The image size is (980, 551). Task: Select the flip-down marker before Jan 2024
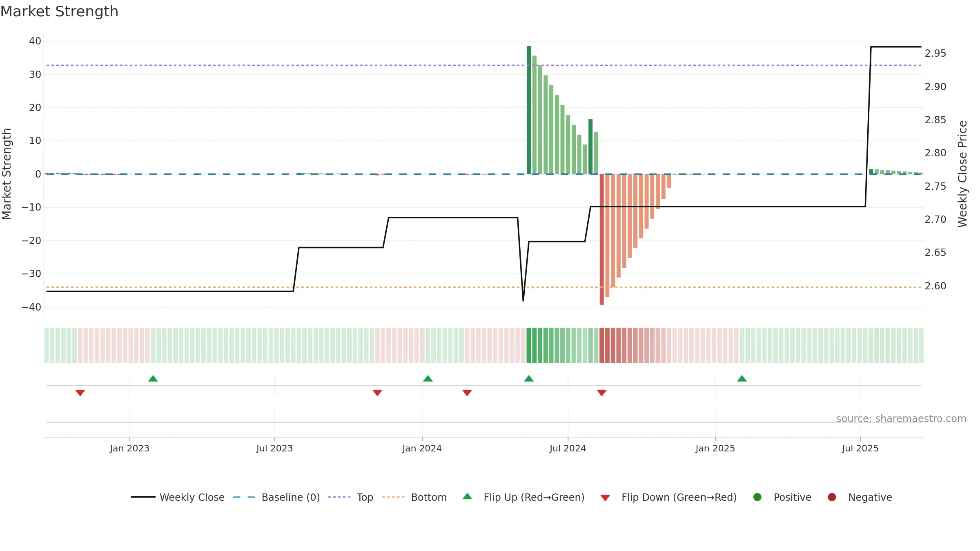click(x=377, y=393)
